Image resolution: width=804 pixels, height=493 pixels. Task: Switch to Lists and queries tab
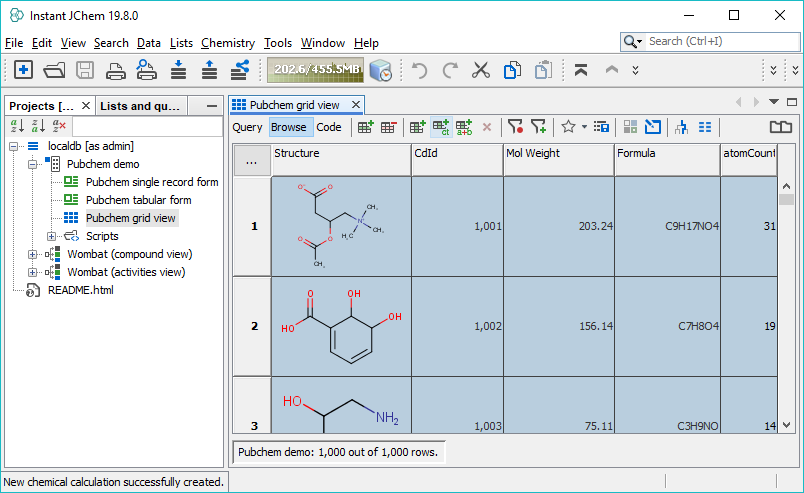point(140,106)
